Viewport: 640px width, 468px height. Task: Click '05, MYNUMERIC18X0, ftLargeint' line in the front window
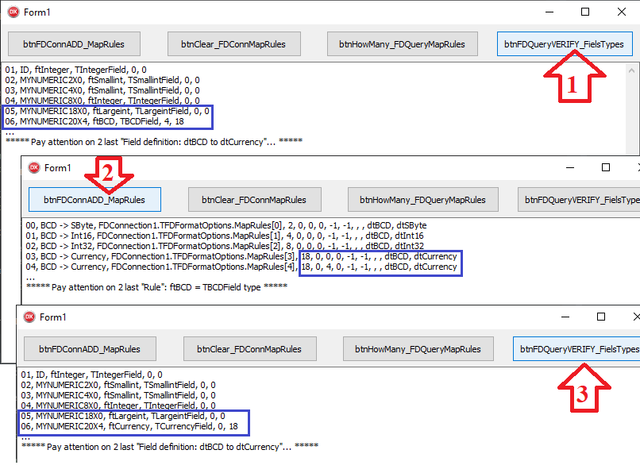coord(123,416)
